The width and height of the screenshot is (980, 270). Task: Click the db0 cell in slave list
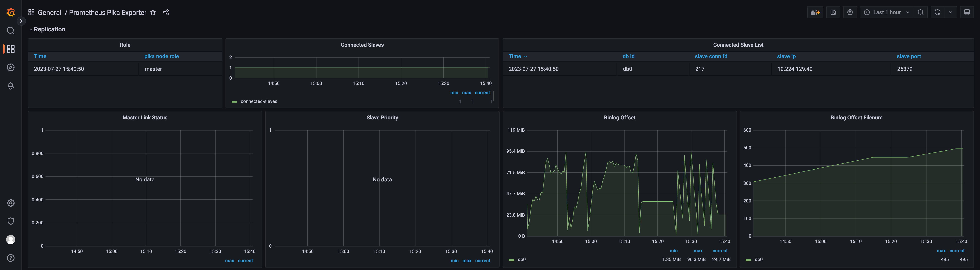click(653, 69)
